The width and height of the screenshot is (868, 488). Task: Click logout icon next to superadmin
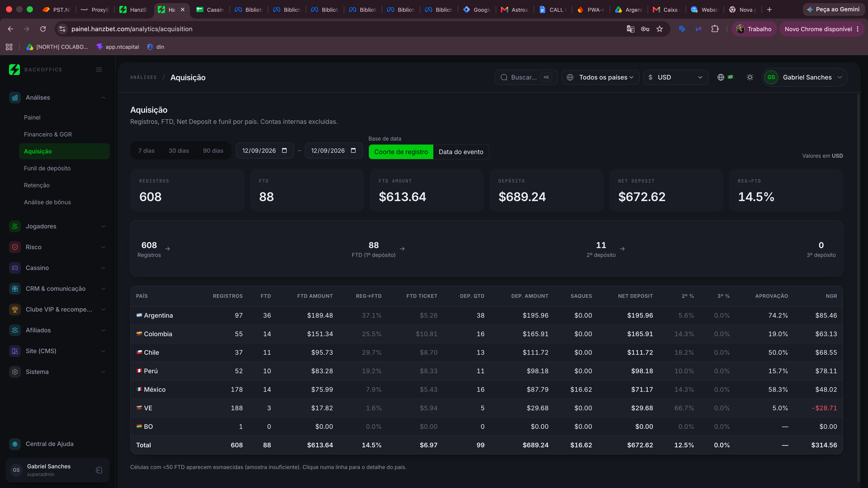click(x=99, y=470)
